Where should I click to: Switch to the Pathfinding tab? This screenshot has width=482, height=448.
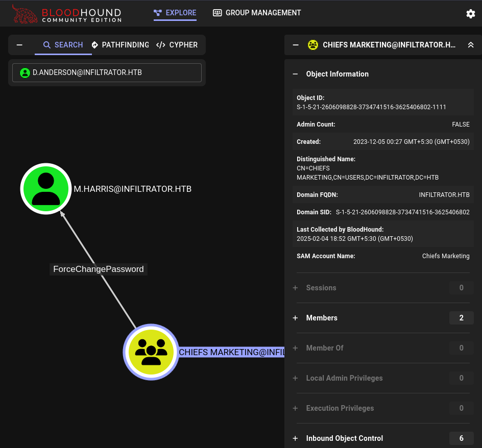coord(120,45)
